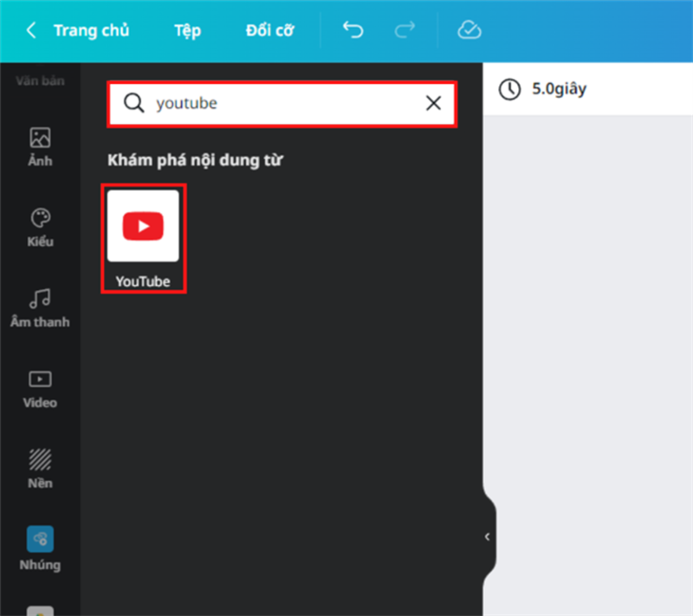Open the Đổi cỡ resize menu
Screen dimensions: 693x616
click(269, 30)
